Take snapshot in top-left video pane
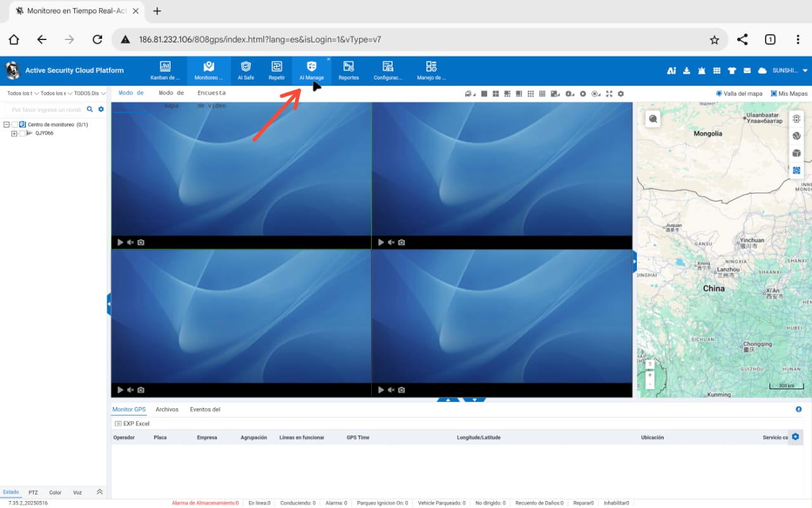This screenshot has width=812, height=508. coord(141,243)
